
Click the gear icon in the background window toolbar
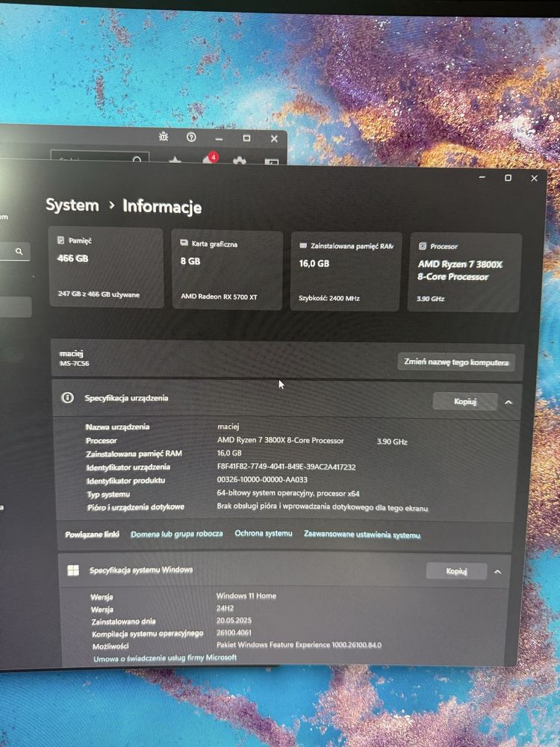coord(239,161)
